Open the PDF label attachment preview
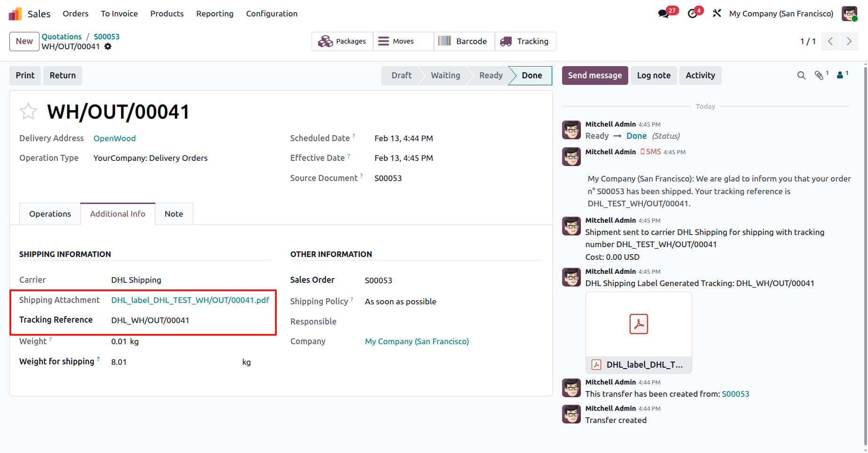 point(639,324)
